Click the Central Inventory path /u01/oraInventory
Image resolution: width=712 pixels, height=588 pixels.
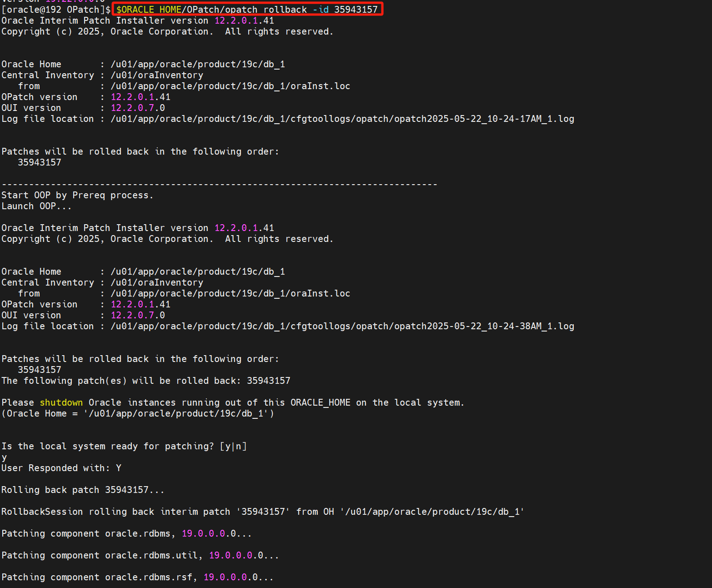pos(156,75)
